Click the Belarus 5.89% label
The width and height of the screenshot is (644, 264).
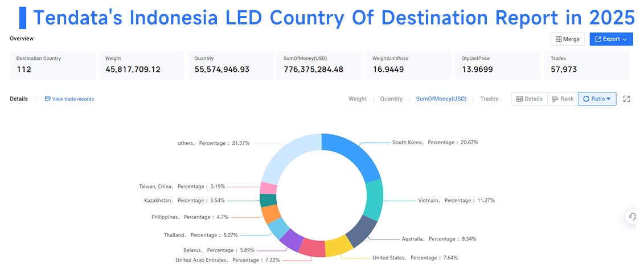219,250
